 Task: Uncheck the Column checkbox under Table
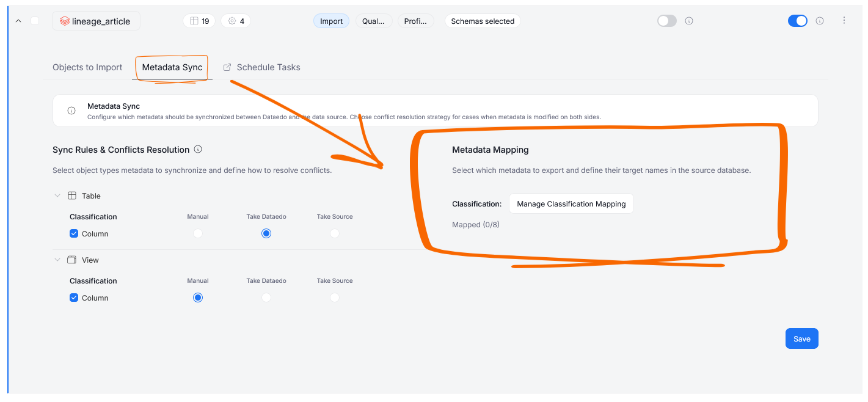coord(74,233)
